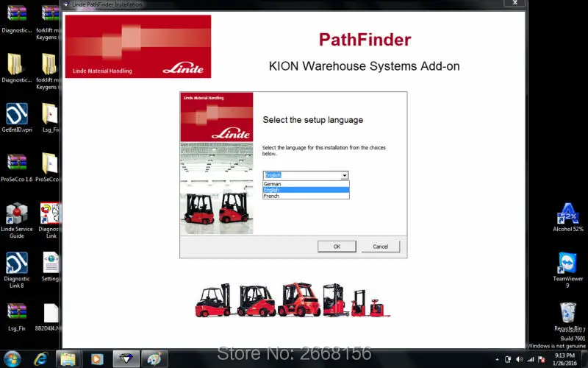
Task: Open the forklift Keygens folder icon
Action: [48, 71]
